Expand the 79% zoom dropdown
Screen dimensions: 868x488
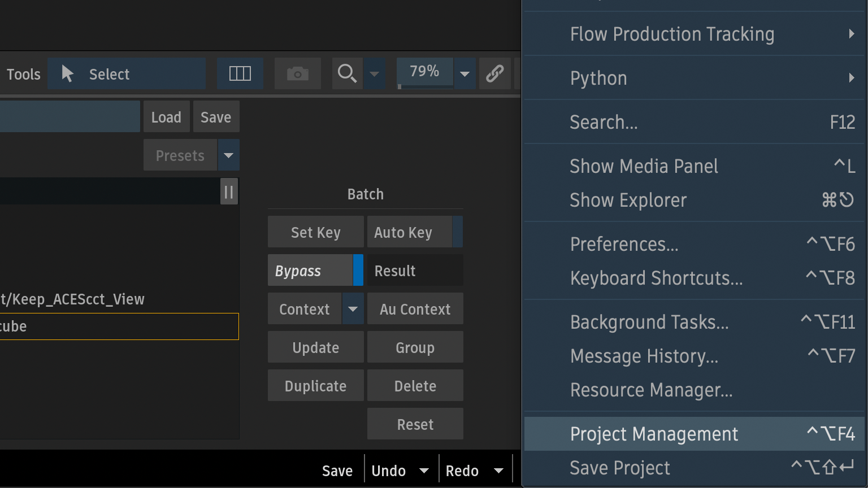pos(465,74)
